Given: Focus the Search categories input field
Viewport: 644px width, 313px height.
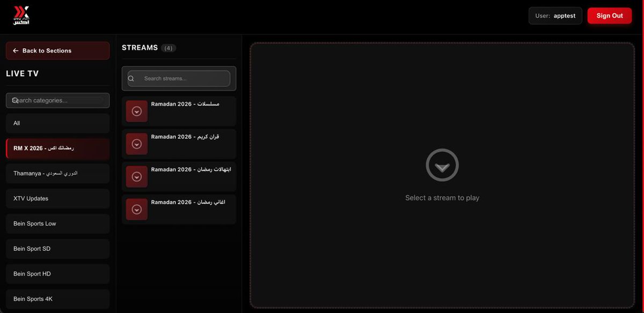Looking at the screenshot, I should pos(58,100).
